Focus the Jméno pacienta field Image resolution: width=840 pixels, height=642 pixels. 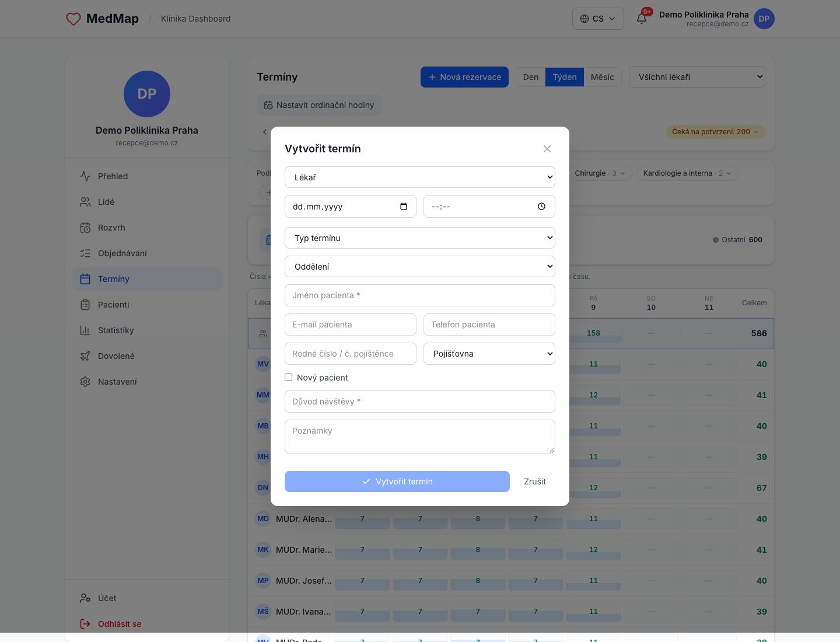tap(420, 295)
